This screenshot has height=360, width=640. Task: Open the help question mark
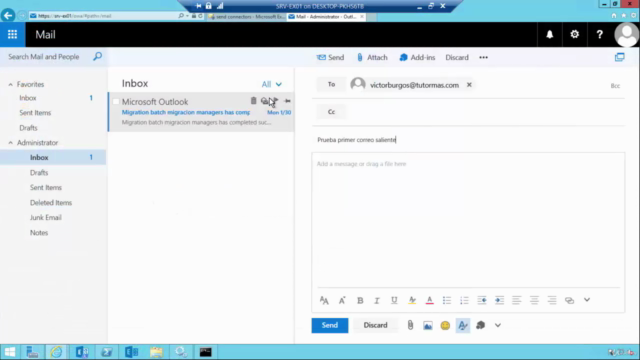600,35
